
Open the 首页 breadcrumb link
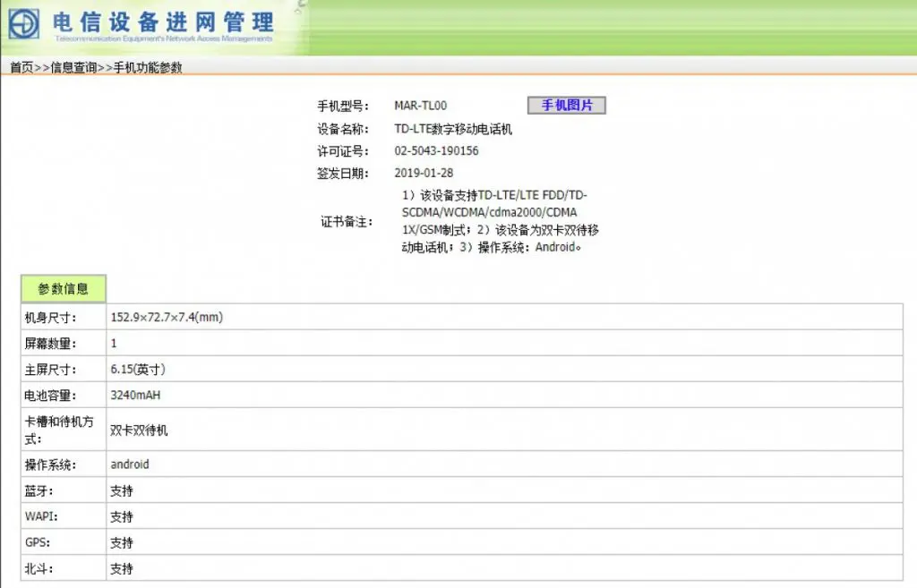click(x=21, y=68)
